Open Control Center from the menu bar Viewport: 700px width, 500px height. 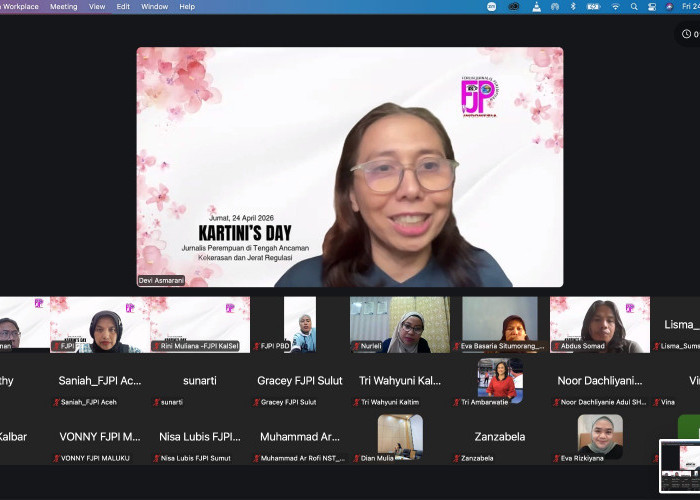point(652,6)
